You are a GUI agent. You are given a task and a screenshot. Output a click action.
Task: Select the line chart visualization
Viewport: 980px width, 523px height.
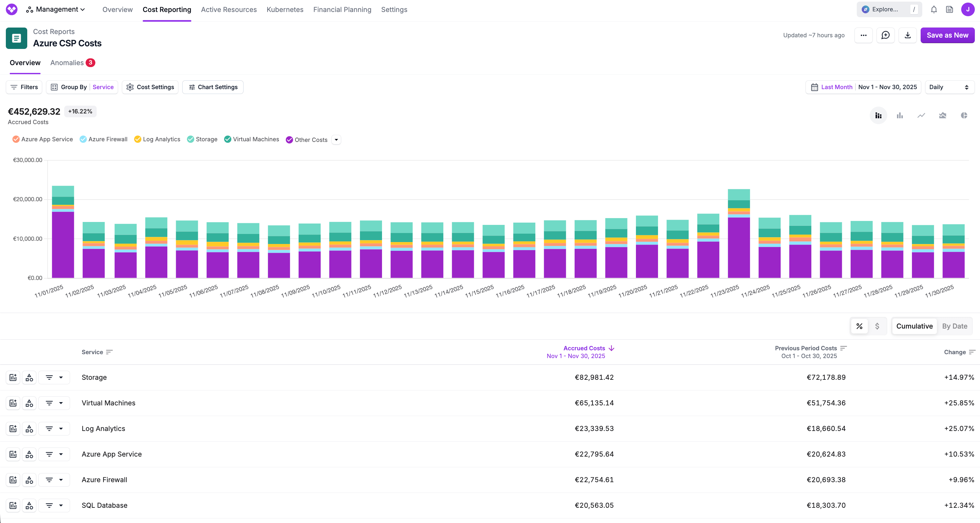click(921, 115)
